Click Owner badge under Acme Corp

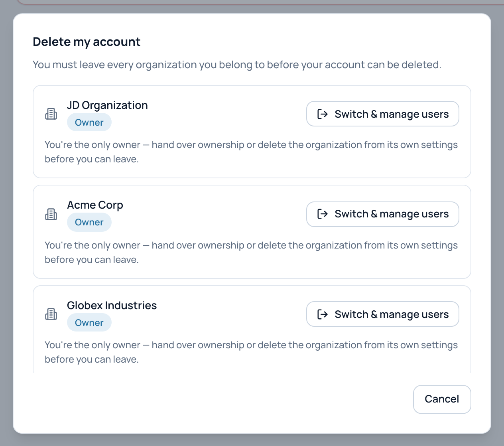(x=89, y=222)
